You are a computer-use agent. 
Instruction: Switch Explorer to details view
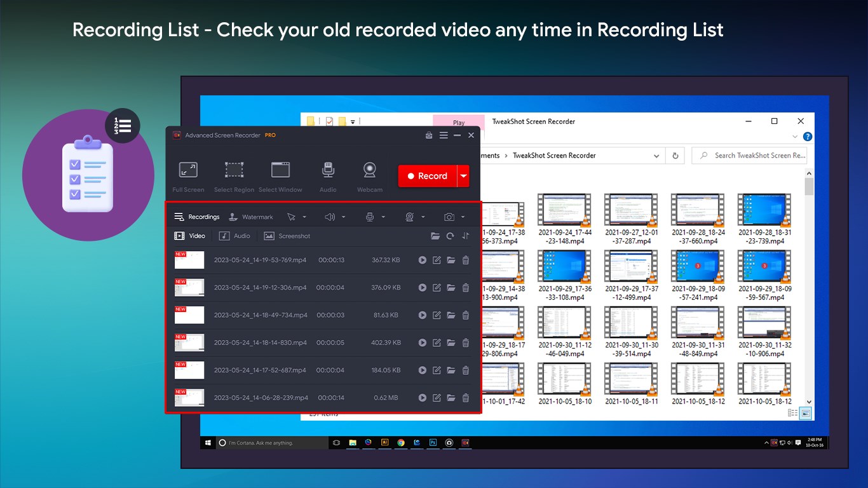pyautogui.click(x=792, y=413)
